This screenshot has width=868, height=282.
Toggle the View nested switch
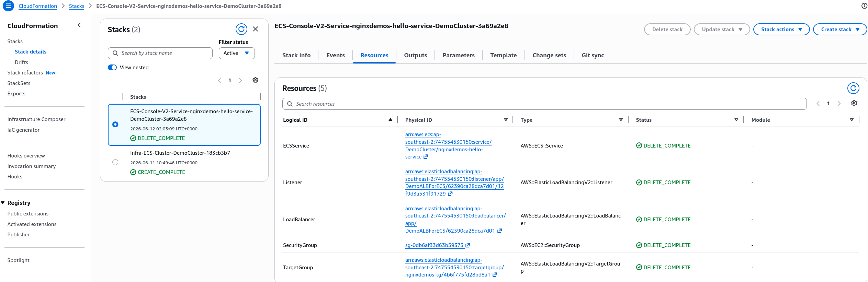tap(112, 68)
